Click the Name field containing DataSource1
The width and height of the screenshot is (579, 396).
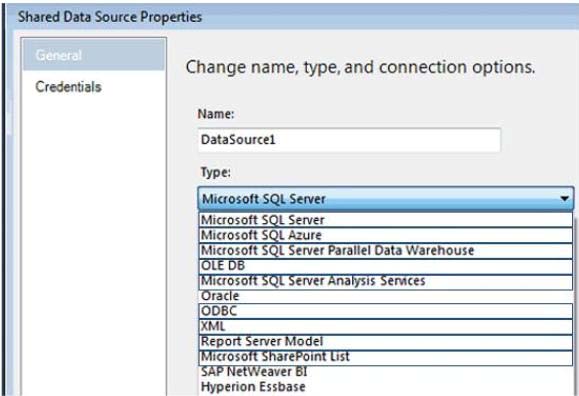(349, 140)
